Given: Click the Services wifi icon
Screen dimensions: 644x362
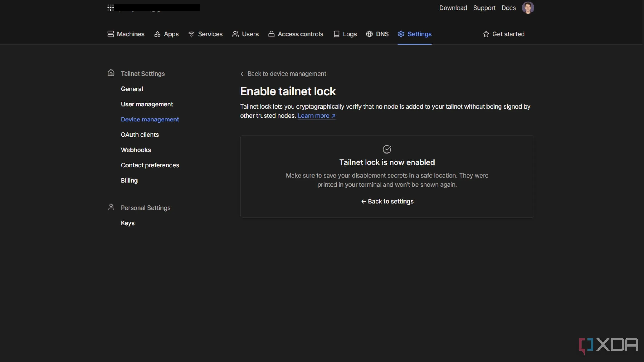Looking at the screenshot, I should tap(191, 34).
